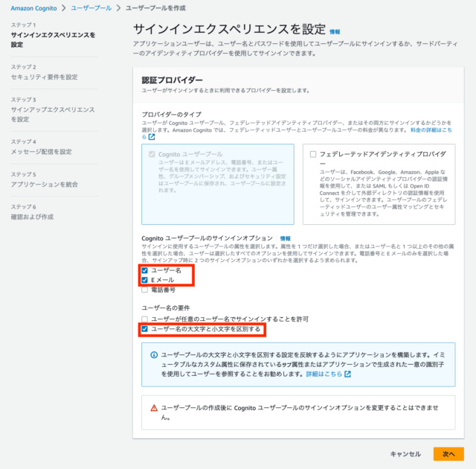Click external icon after 詳細はこちら
The image size is (476, 469).
[x=347, y=374]
